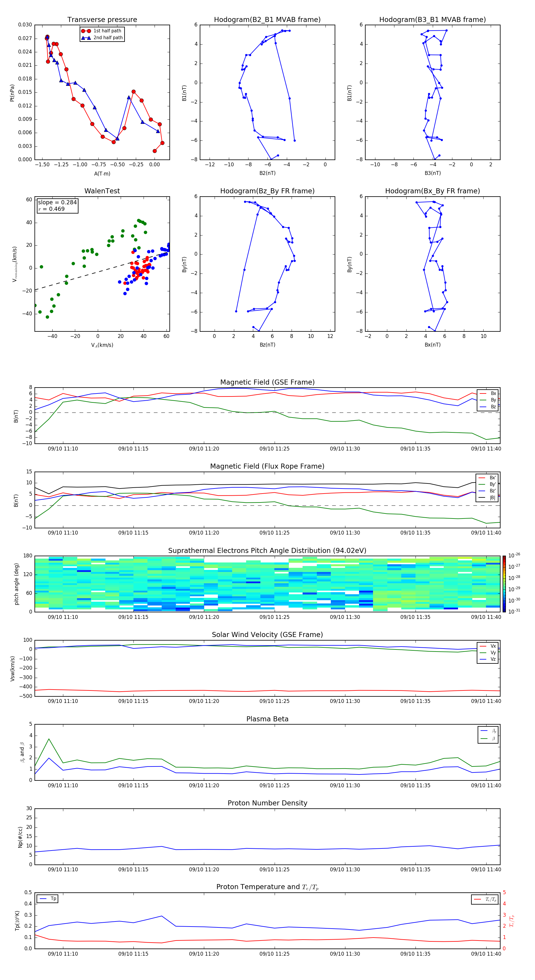Click the 'Tp' legend entry
Image resolution: width=535 pixels, height=980 pixels.
(48, 899)
